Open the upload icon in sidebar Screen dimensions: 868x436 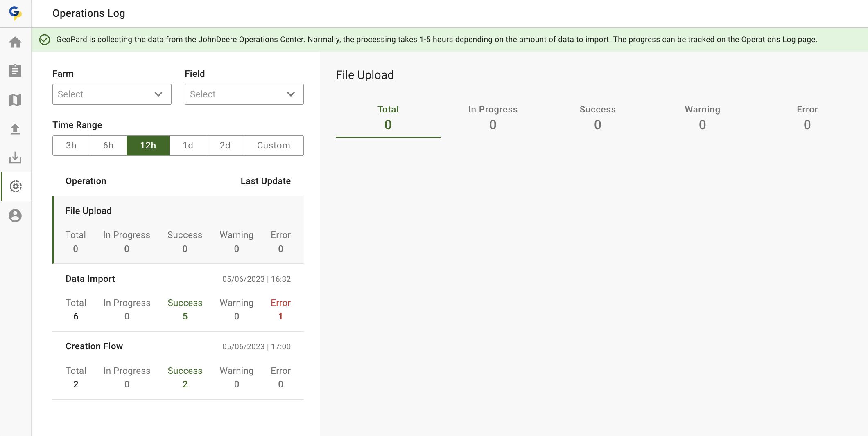15,129
